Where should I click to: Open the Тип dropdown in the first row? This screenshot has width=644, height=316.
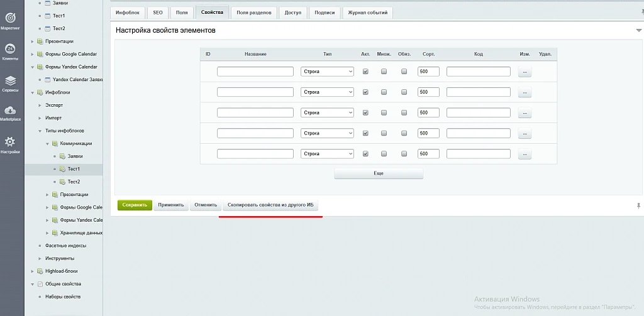[327, 72]
